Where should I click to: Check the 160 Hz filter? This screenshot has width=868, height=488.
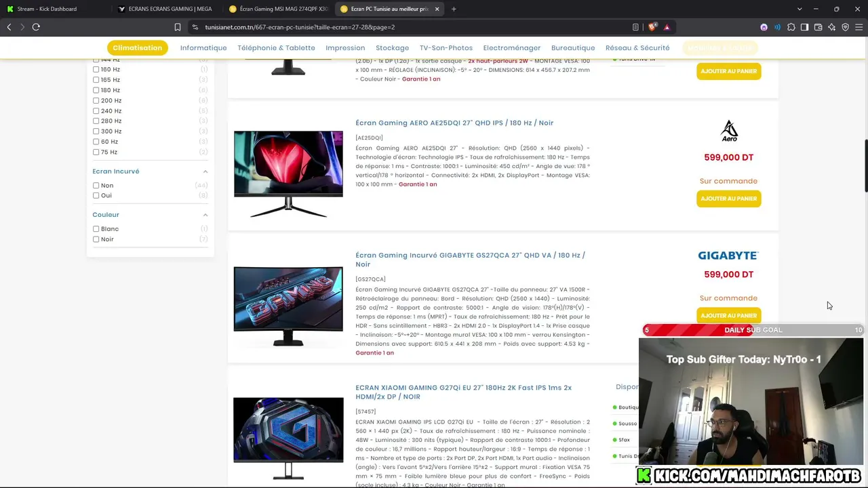(96, 69)
